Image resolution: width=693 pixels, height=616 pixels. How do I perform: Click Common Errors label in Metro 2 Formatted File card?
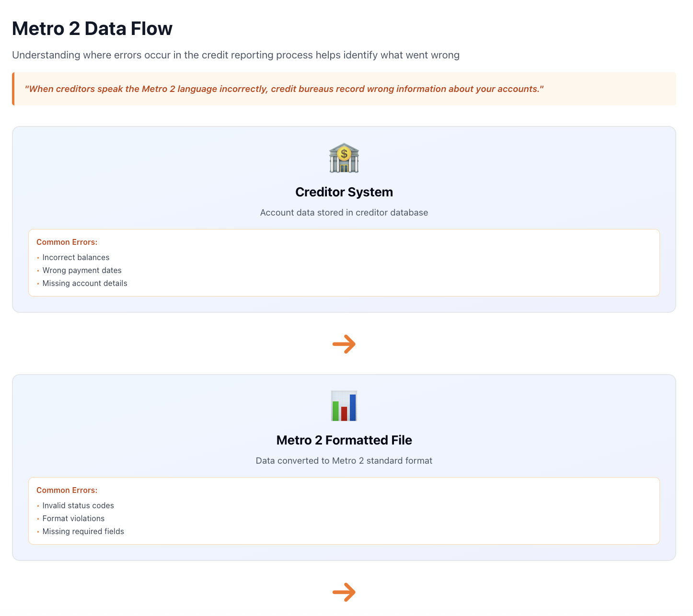coord(67,491)
